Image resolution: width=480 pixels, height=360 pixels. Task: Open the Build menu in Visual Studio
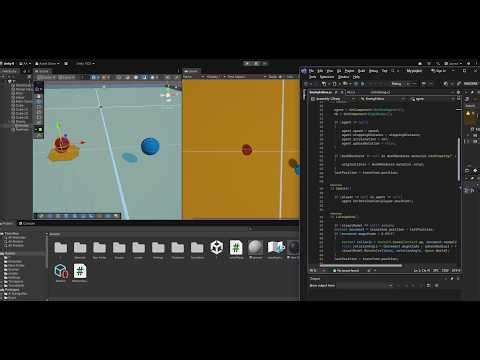[x=361, y=71]
